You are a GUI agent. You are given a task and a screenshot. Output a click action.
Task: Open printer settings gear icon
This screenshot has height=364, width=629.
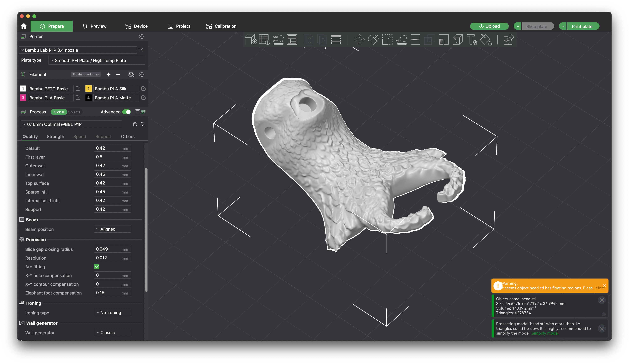point(141,36)
